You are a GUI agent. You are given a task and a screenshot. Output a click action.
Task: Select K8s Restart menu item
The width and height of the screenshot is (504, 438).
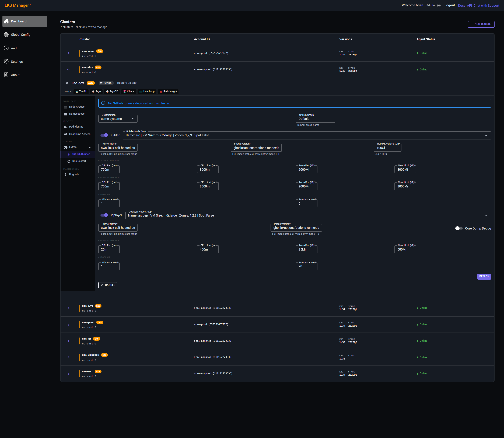tap(78, 161)
